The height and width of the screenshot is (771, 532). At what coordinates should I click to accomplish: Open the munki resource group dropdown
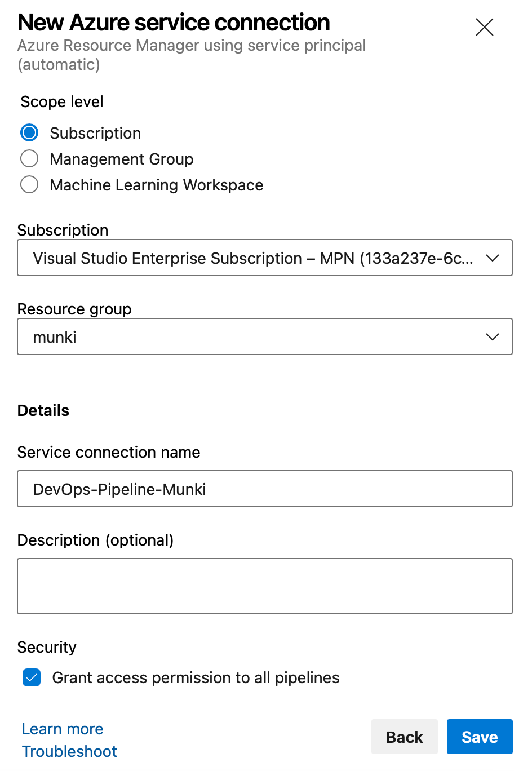click(x=252, y=337)
